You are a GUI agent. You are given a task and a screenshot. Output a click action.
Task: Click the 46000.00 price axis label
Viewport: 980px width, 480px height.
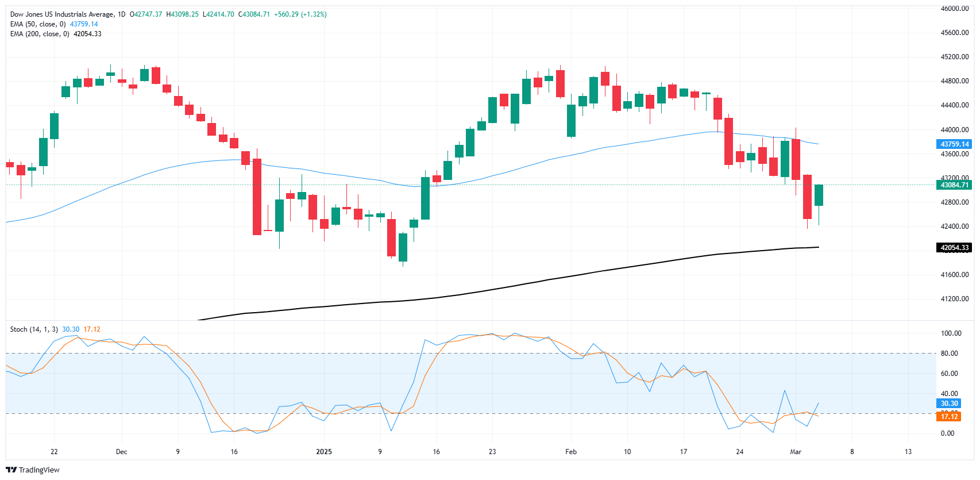coord(954,9)
